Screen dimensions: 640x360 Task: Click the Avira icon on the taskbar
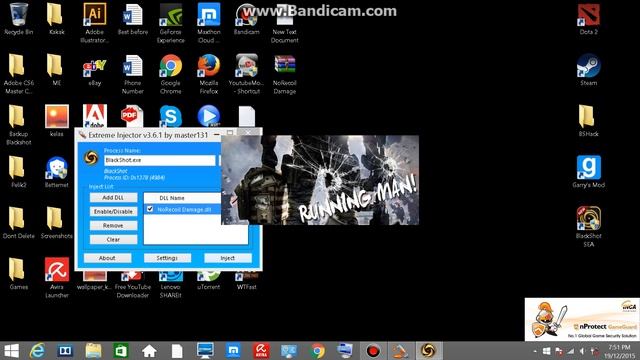tap(261, 351)
